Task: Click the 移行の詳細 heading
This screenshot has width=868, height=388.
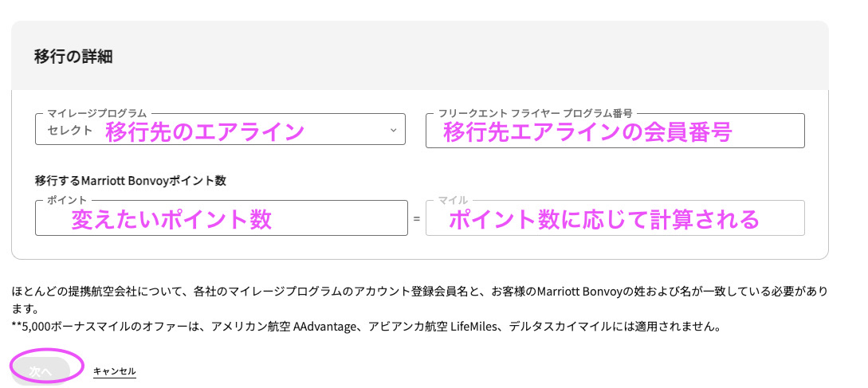Action: pos(73,57)
